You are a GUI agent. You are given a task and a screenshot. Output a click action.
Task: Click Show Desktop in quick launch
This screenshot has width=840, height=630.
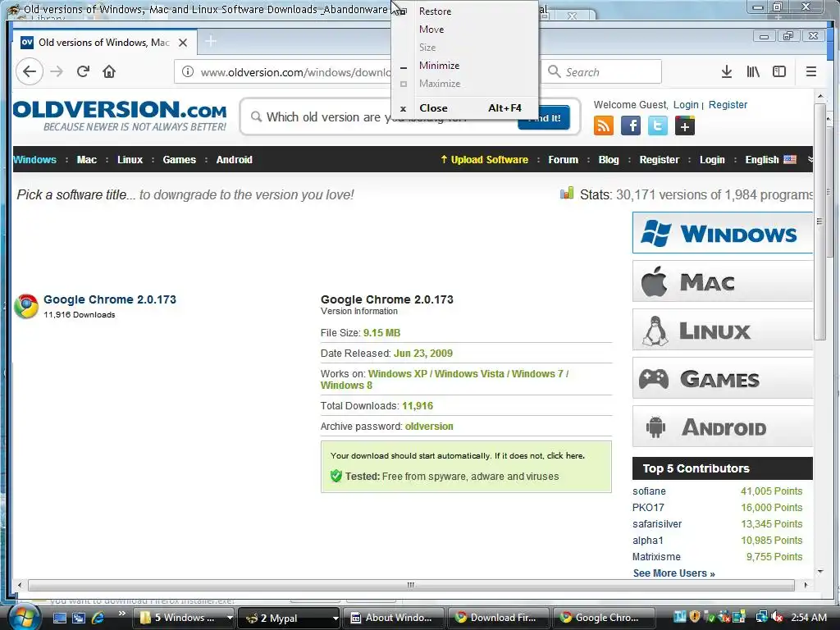point(59,618)
